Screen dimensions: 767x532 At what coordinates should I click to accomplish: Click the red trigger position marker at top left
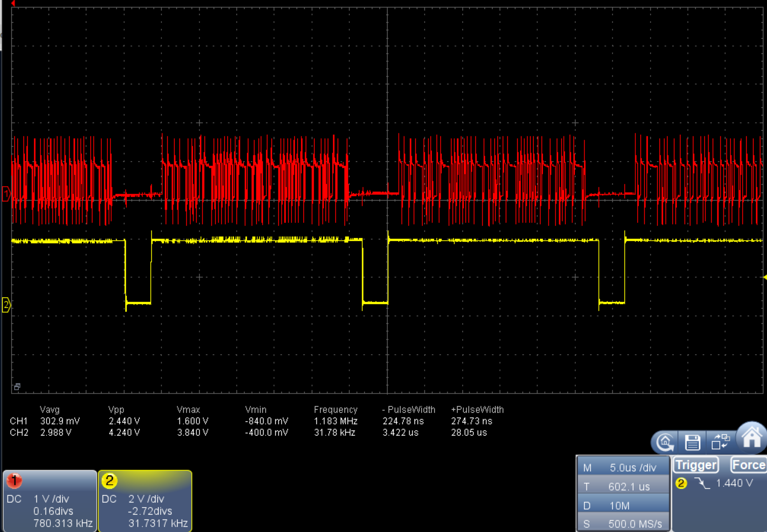(x=13, y=3)
